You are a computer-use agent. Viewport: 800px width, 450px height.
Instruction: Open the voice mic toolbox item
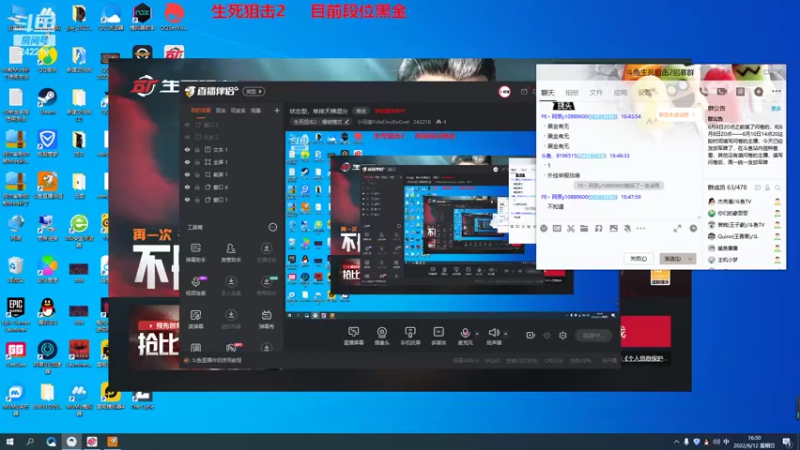195,285
